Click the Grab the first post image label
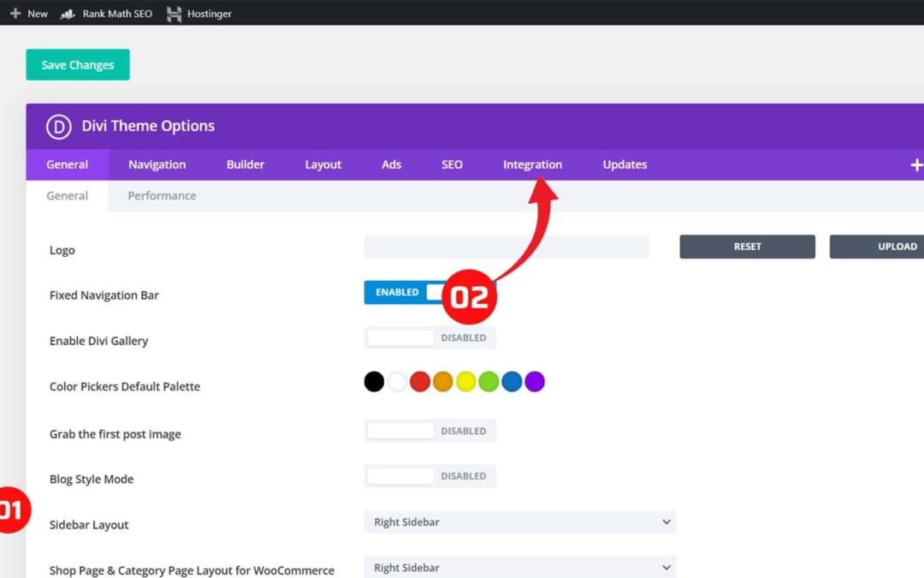Image resolution: width=924 pixels, height=578 pixels. 115,434
